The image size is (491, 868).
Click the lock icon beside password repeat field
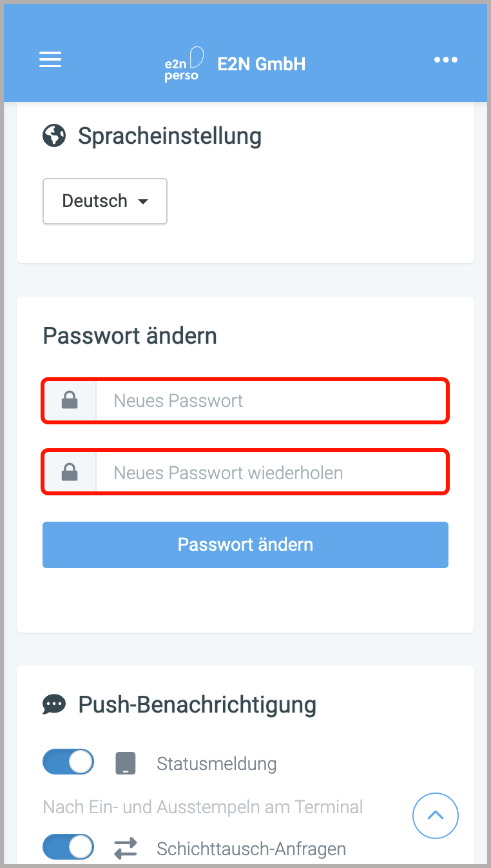(x=70, y=471)
